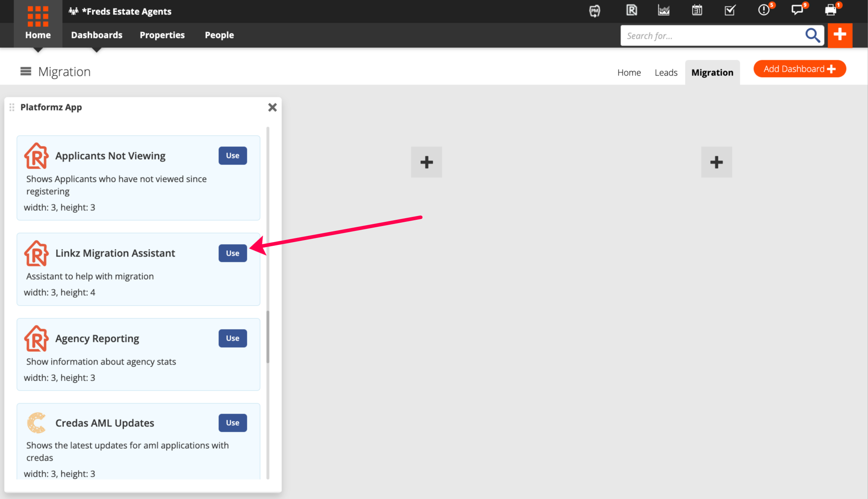
Task: Click the 'width: 3, height: 4' text
Action: pos(59,292)
